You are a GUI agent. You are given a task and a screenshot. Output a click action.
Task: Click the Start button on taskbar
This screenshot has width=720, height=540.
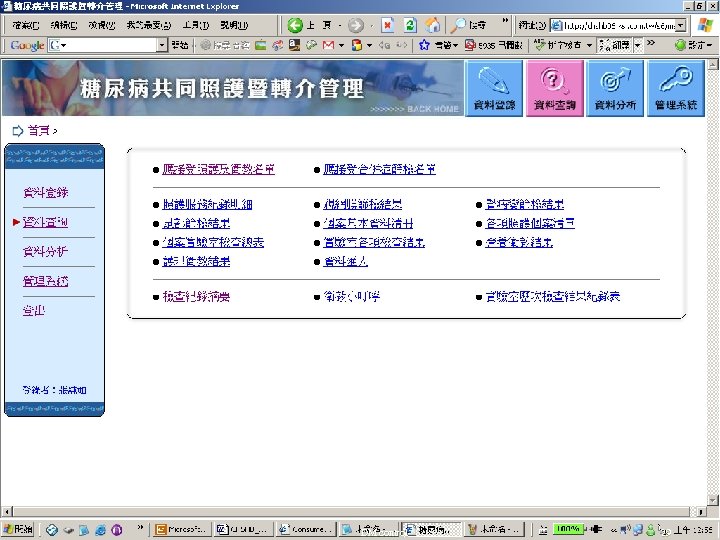(x=18, y=529)
